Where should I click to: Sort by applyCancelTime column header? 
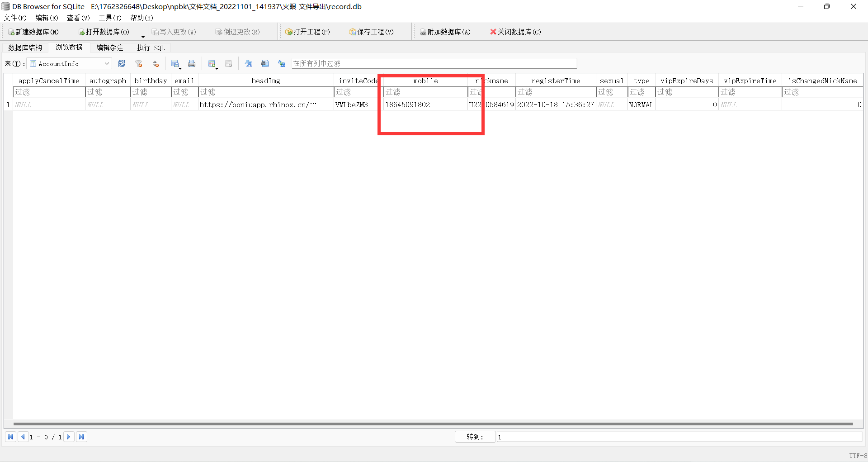click(49, 81)
